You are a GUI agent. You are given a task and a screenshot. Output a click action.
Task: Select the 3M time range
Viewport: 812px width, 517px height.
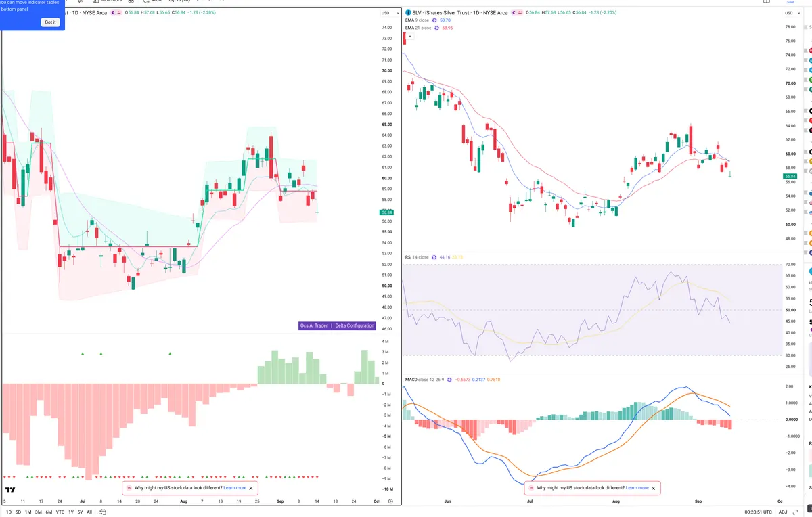point(38,512)
